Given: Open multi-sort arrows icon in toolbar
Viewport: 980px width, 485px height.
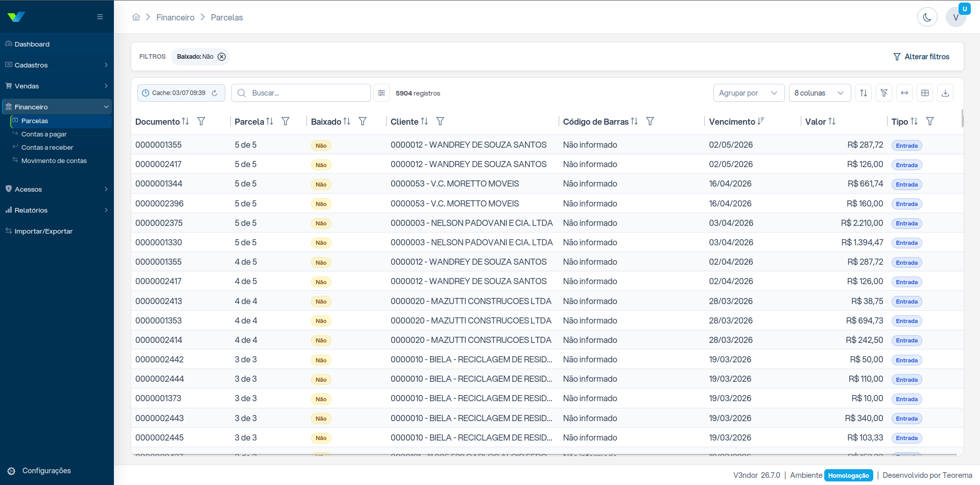Looking at the screenshot, I should pyautogui.click(x=864, y=93).
